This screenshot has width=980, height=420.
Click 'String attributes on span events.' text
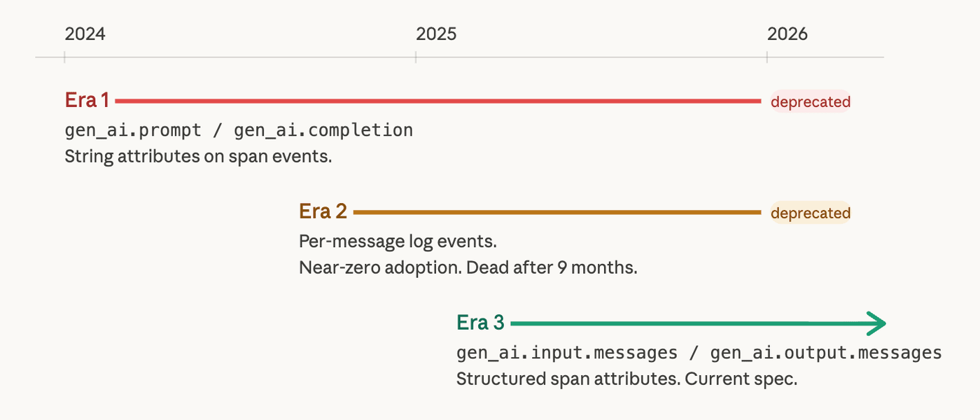click(198, 156)
